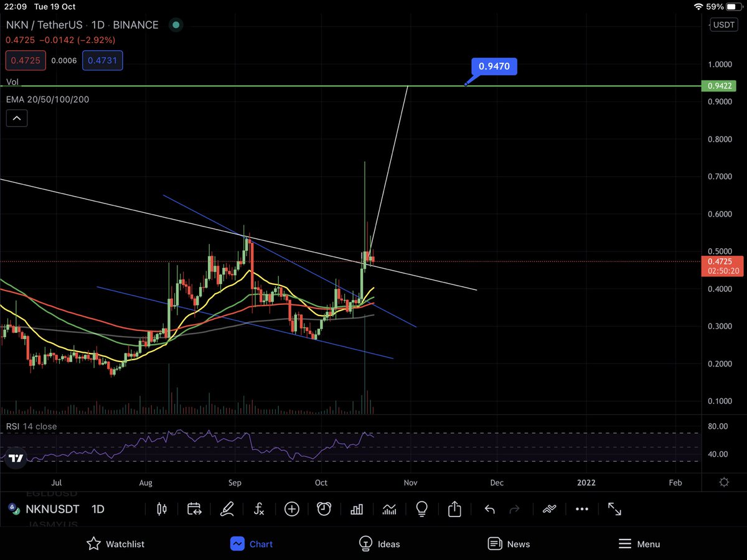Image resolution: width=747 pixels, height=560 pixels.
Task: Redo the last undone action
Action: (x=514, y=509)
